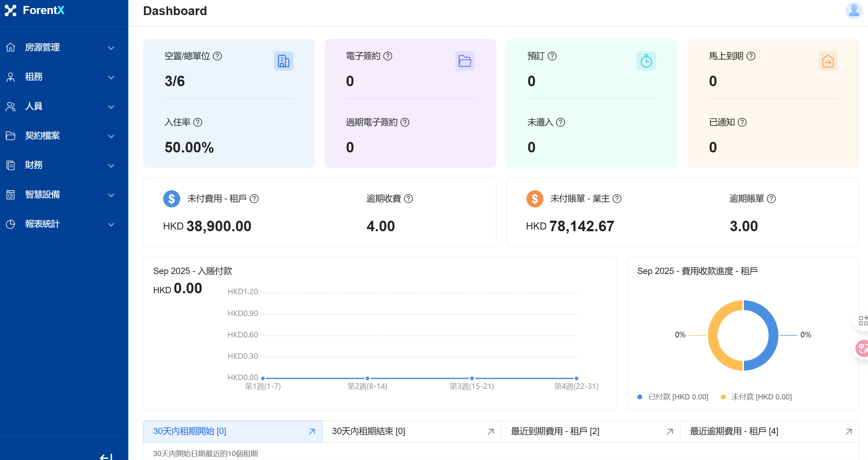
Task: Toggle the 已付款 legend item in donut chart
Action: [673, 397]
